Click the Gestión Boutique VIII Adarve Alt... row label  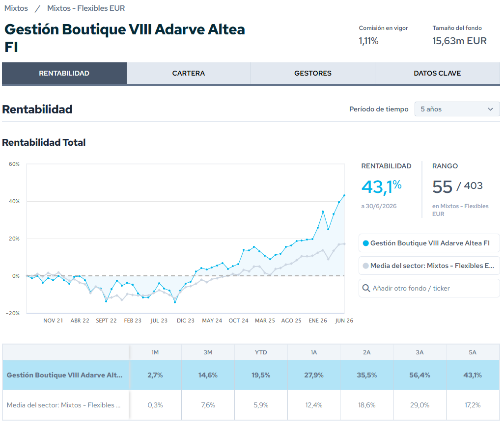click(x=65, y=375)
